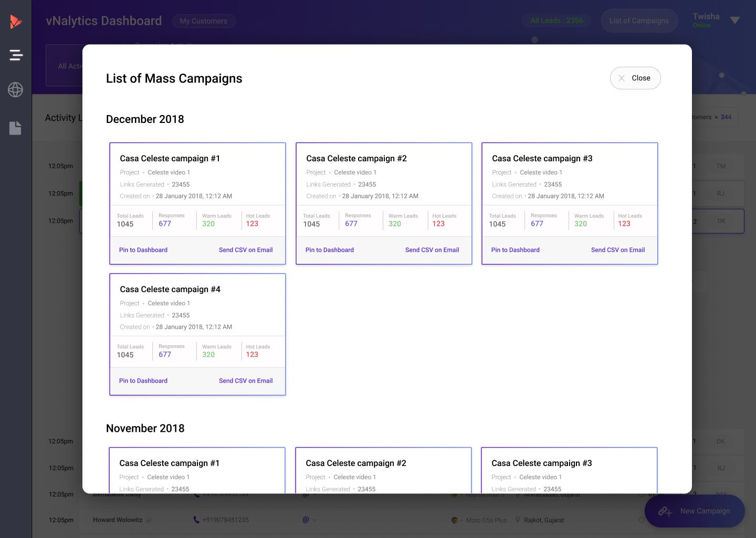
Task: Click the customers count 344 badge
Action: (x=726, y=117)
